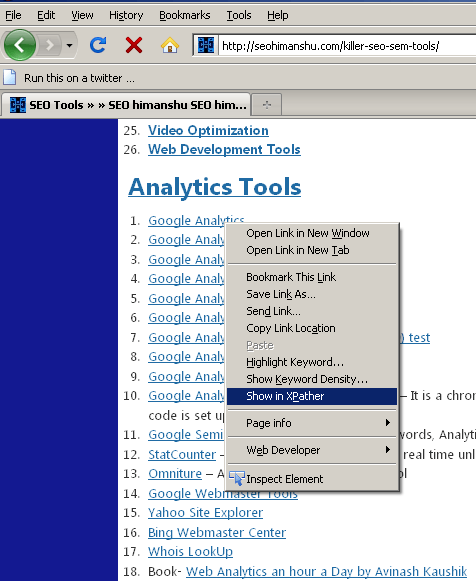Image resolution: width=476 pixels, height=581 pixels.
Task: Open the 'Video Optimization' link
Action: click(x=208, y=130)
